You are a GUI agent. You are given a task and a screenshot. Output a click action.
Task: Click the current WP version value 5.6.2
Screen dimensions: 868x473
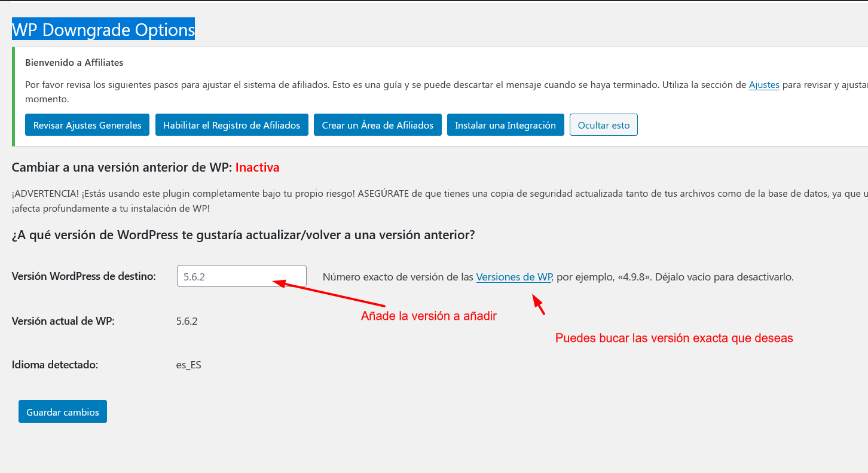coord(187,321)
